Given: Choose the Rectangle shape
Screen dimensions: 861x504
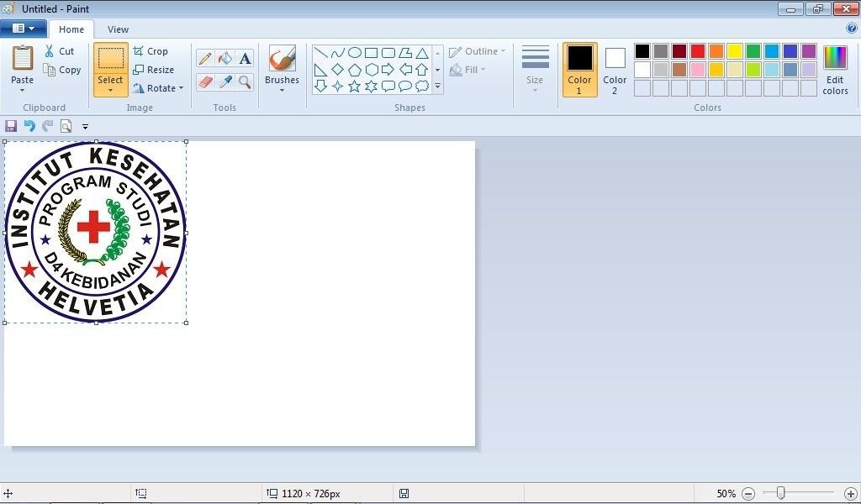Looking at the screenshot, I should coord(371,53).
